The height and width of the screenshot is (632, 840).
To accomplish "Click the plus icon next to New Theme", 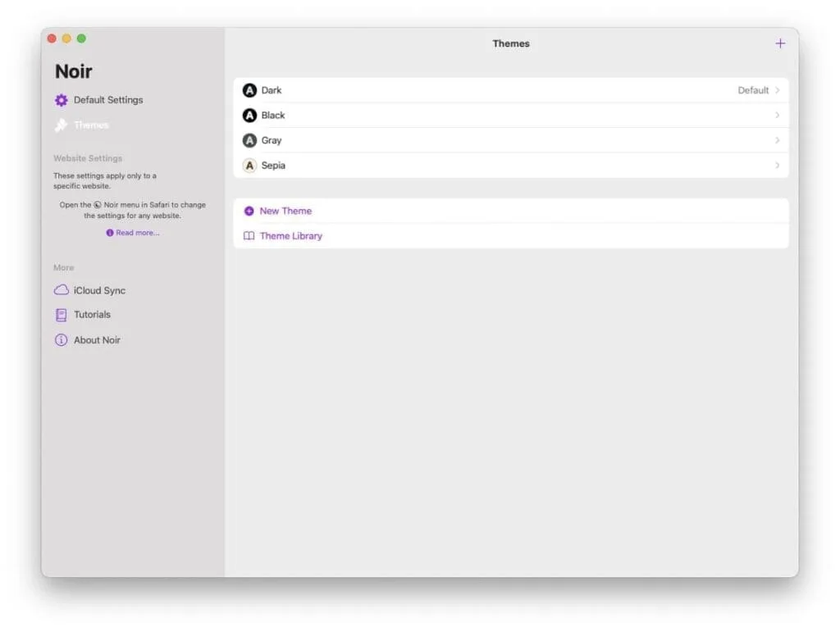I will coord(249,211).
